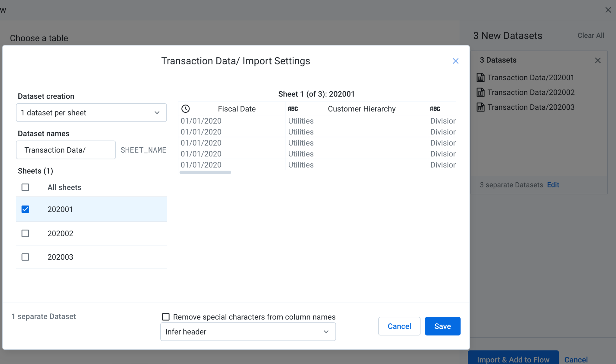Click the Transaction Data/202002 dataset file icon
616x364 pixels.
point(480,92)
